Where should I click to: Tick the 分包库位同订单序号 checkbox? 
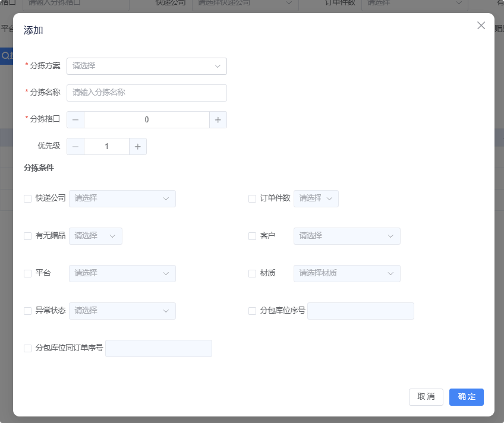pyautogui.click(x=28, y=348)
